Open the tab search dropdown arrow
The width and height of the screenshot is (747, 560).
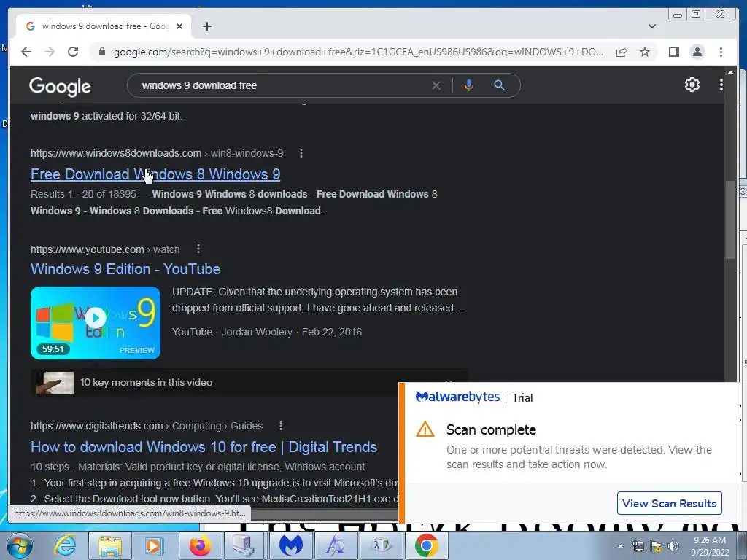click(651, 26)
